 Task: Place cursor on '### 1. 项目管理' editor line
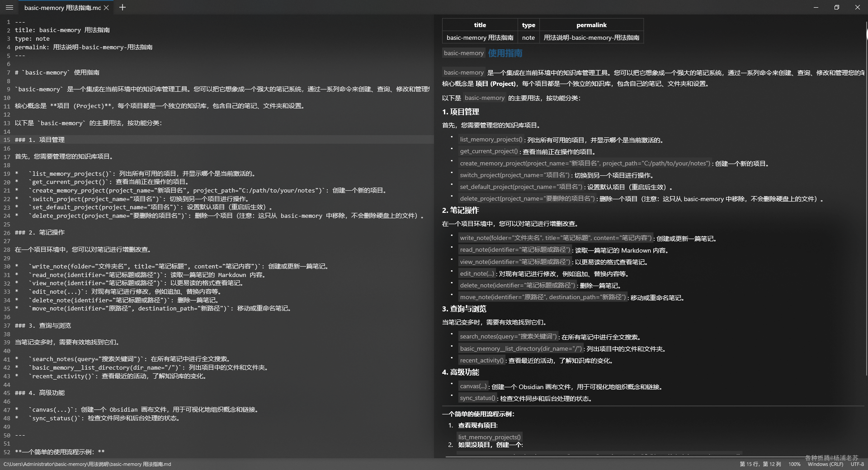(x=40, y=140)
